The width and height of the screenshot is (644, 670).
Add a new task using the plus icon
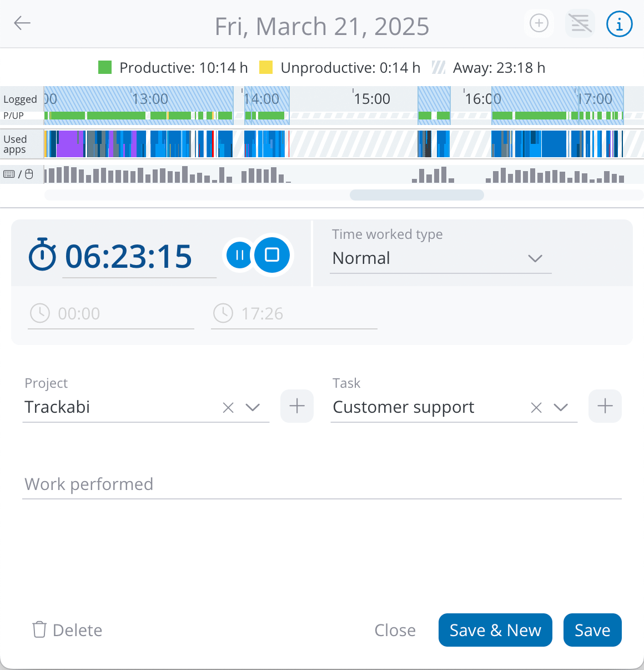(x=605, y=406)
